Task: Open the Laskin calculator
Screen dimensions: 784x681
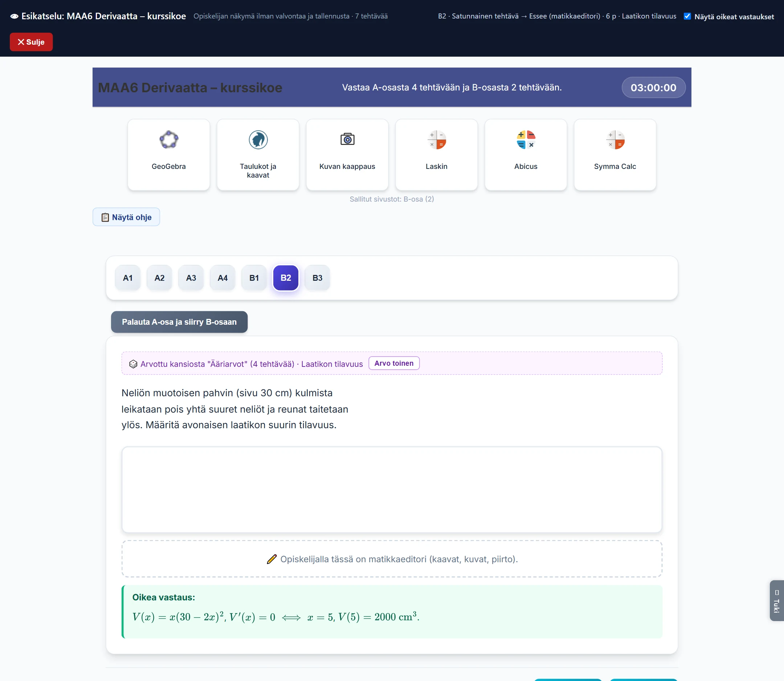Action: [x=436, y=155]
